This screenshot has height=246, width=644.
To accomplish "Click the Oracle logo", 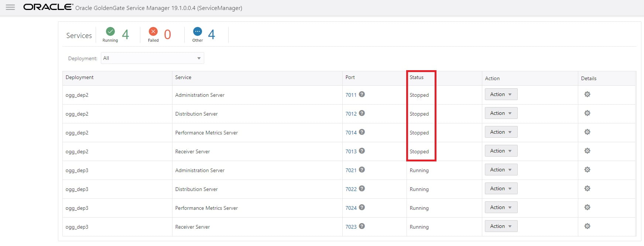I will pyautogui.click(x=48, y=7).
